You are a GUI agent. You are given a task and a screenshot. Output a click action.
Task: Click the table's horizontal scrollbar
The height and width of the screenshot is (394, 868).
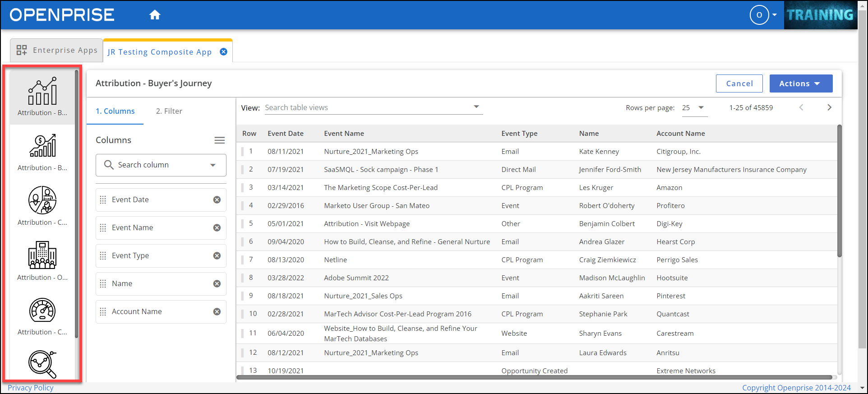(x=534, y=377)
